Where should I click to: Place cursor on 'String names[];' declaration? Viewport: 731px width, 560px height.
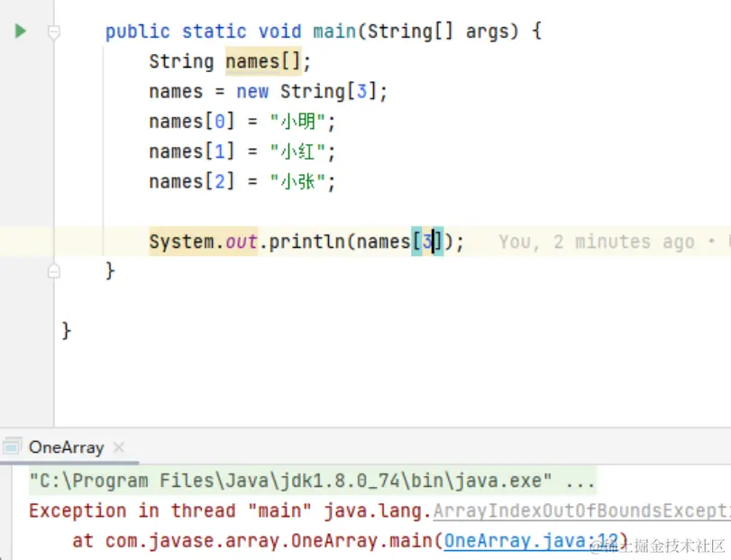coord(230,61)
